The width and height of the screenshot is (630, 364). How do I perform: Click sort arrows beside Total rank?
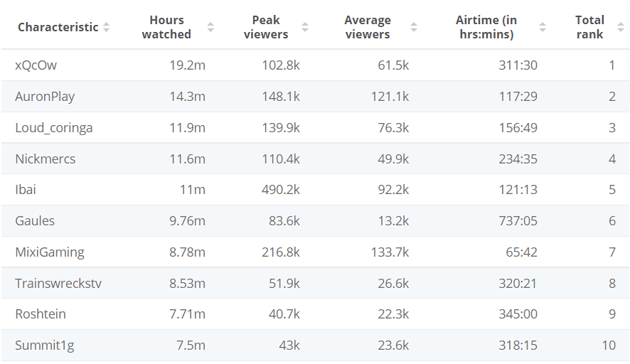(621, 27)
